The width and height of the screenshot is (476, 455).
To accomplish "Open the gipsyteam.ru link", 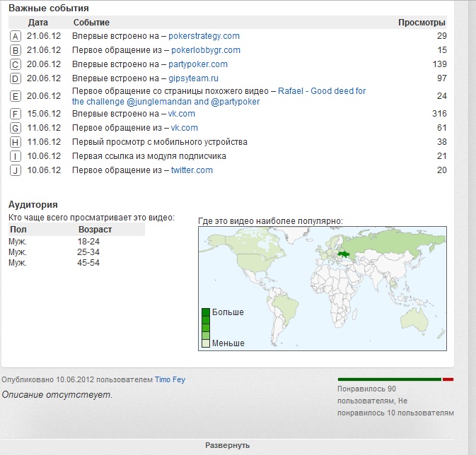I will tap(193, 78).
